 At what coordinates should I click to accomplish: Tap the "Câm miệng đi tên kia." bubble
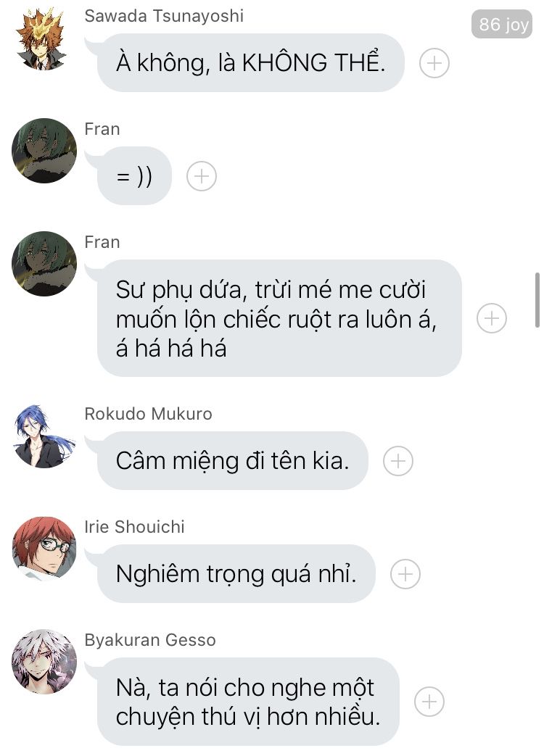[x=232, y=461]
